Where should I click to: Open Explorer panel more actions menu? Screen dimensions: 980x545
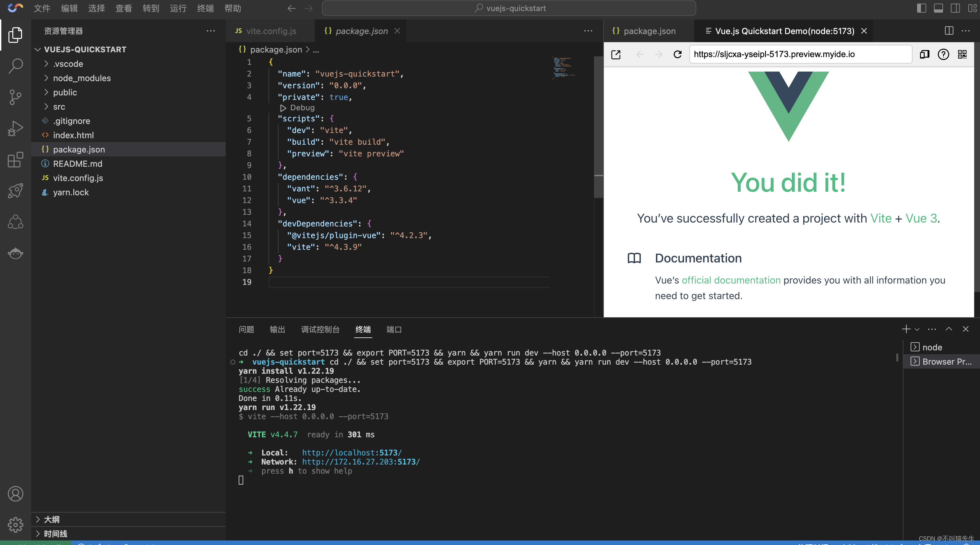pyautogui.click(x=211, y=31)
